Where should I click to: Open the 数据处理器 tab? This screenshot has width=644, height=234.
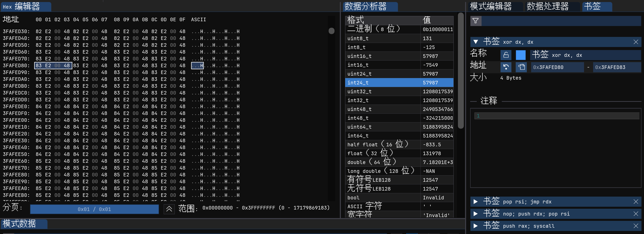click(548, 6)
